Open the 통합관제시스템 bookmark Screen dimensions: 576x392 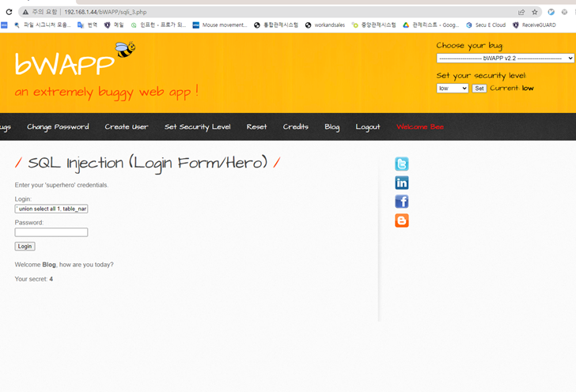[276, 25]
